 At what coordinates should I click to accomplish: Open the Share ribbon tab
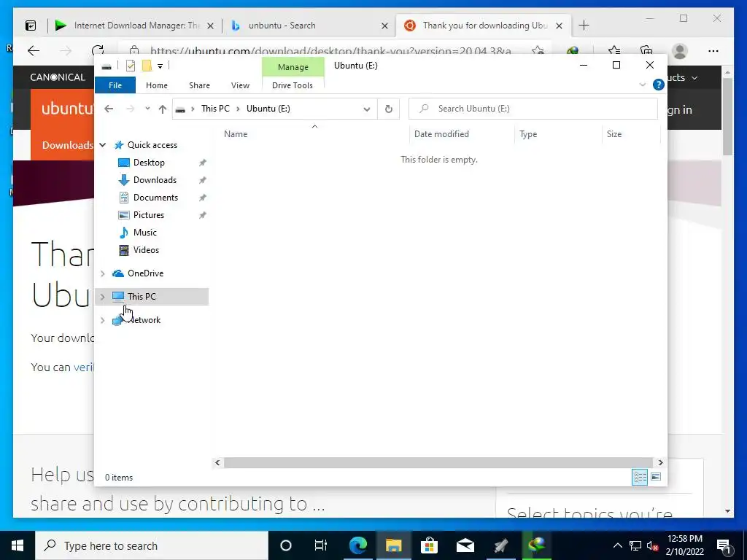pyautogui.click(x=199, y=85)
